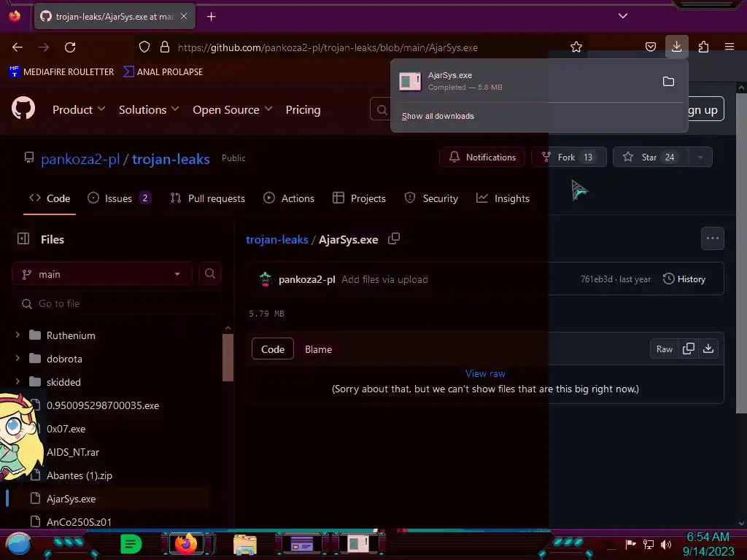The height and width of the screenshot is (560, 747).
Task: List all tabs dropdown chevron
Action: (x=623, y=16)
